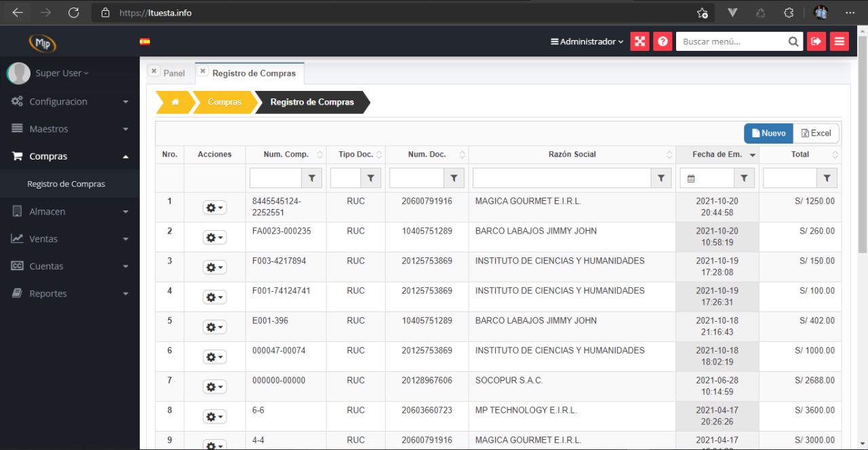Image resolution: width=868 pixels, height=450 pixels.
Task: Click the filter icon for Tipo Doc.
Action: [x=371, y=178]
